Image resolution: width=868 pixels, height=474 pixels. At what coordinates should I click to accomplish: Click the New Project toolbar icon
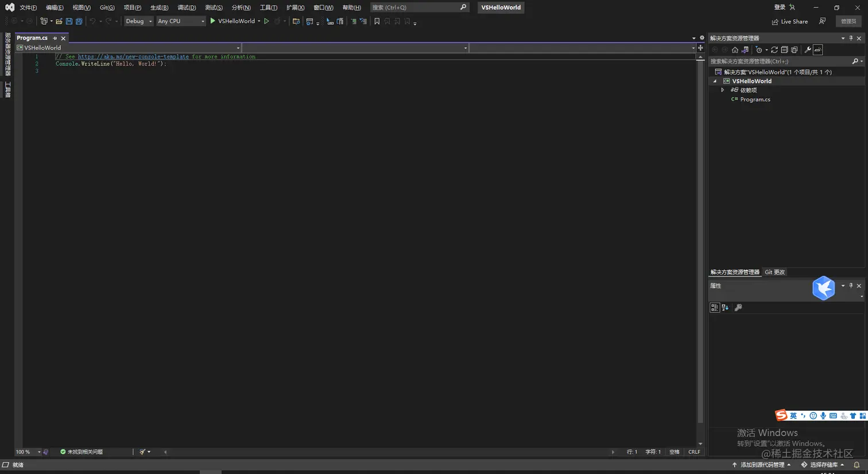tap(44, 21)
